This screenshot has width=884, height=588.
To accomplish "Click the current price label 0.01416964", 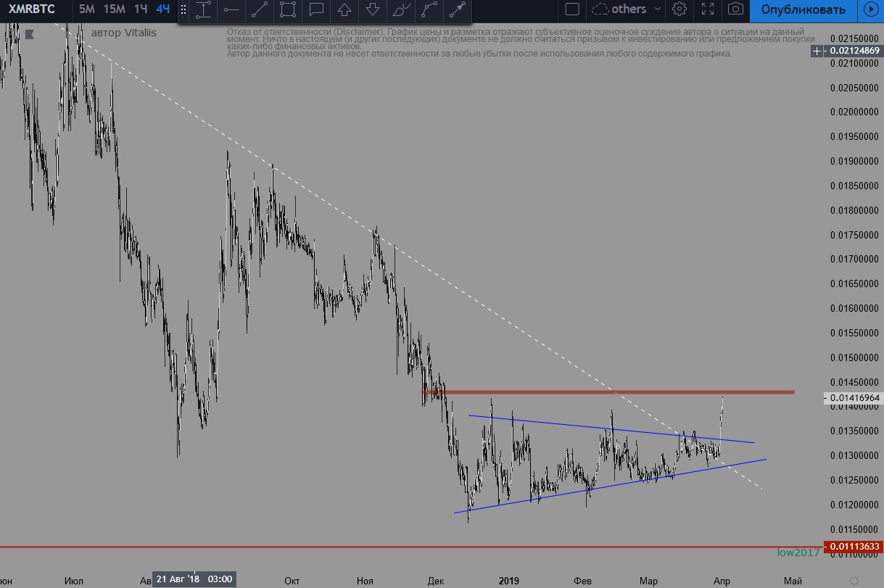I will [854, 398].
